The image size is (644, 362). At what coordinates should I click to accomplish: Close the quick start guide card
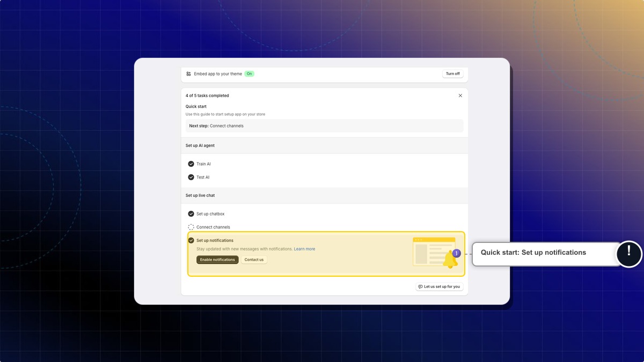tap(460, 95)
